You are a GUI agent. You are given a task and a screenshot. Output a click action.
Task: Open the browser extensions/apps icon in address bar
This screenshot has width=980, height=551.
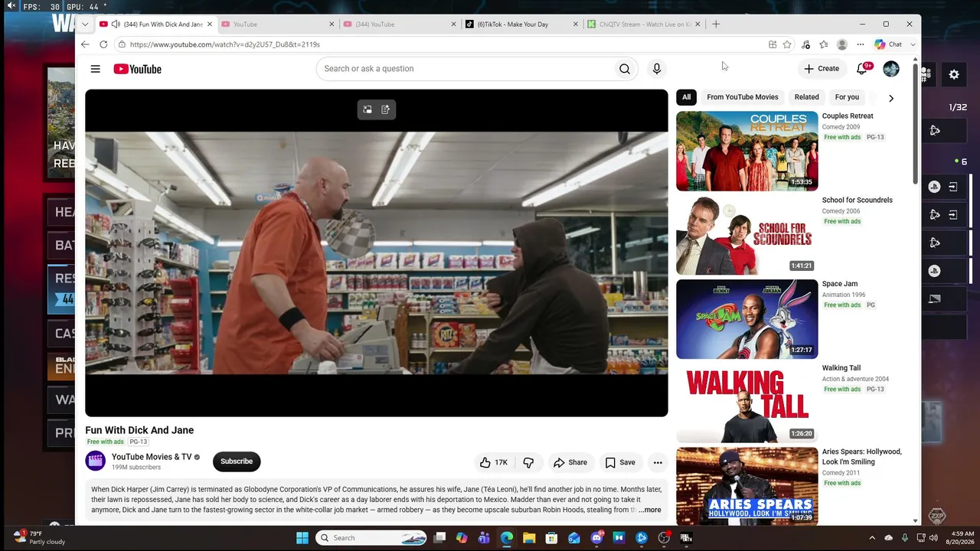click(773, 44)
